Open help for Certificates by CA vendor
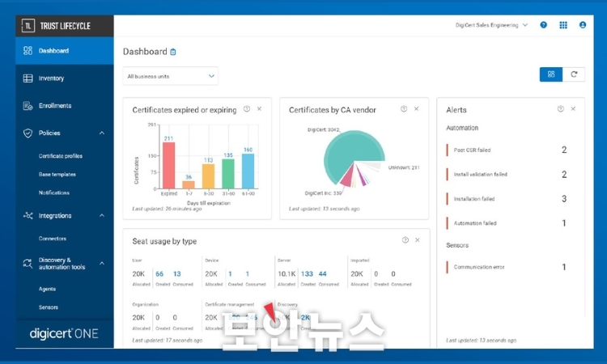The width and height of the screenshot is (607, 364). 404,109
